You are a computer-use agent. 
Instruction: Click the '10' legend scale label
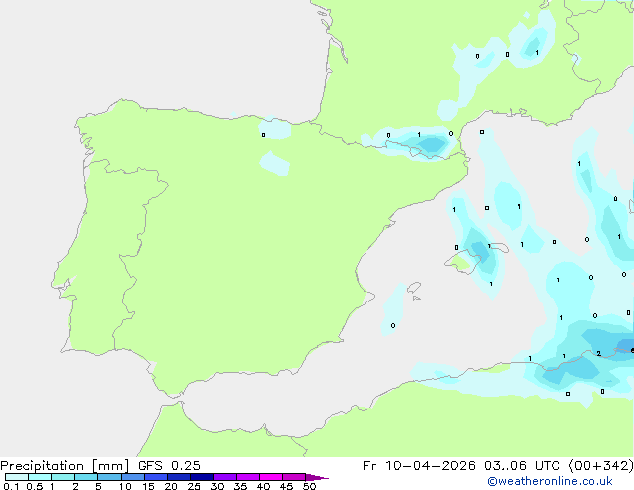coord(125,486)
